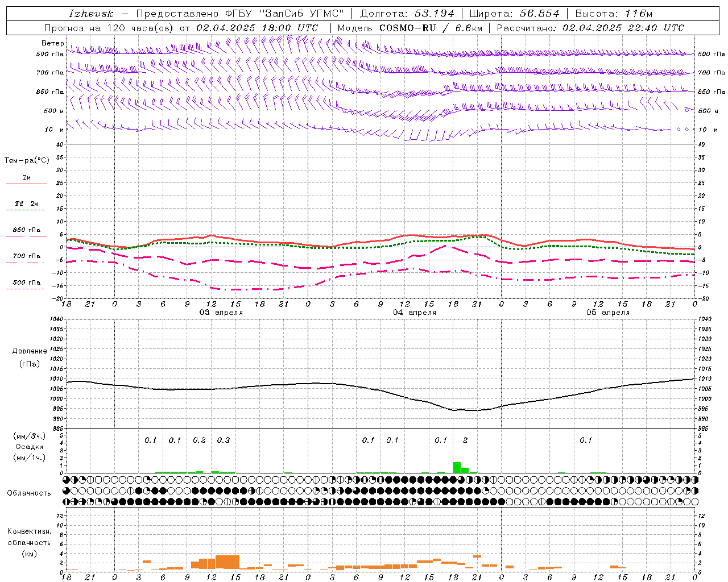Select the Рассчитано 02.04.2025 22:40 UTC timestamp
This screenshot has height=582, width=728.
pos(590,28)
